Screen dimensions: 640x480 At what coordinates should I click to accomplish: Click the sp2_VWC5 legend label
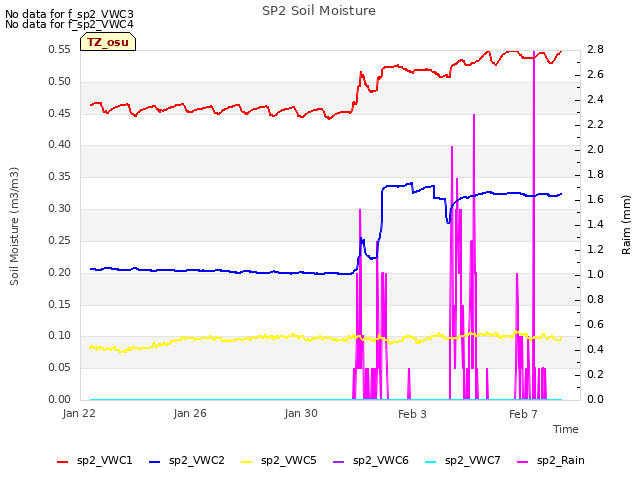click(x=289, y=460)
